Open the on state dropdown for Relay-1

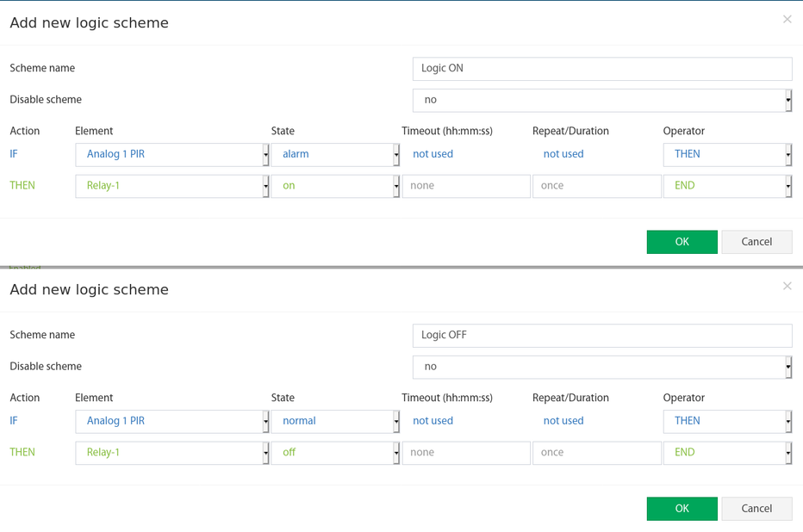(335, 186)
